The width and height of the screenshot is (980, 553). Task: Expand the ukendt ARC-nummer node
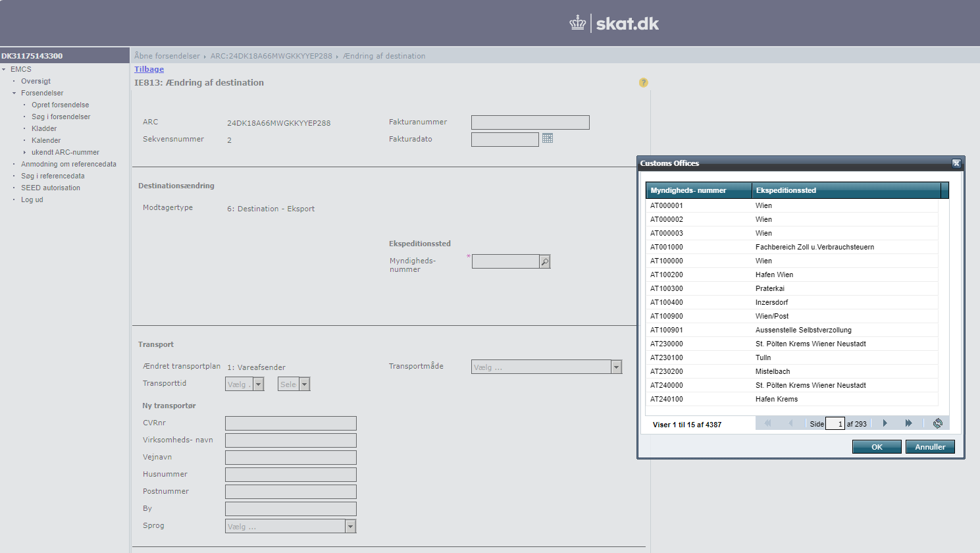(25, 152)
